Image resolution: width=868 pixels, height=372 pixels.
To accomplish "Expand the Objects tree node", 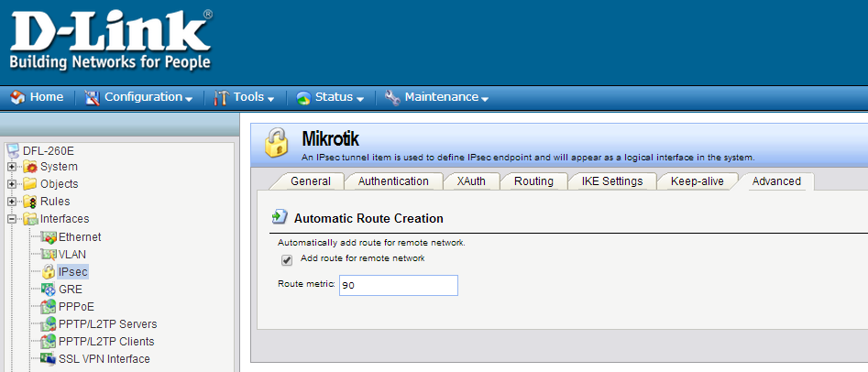I will pyautogui.click(x=11, y=184).
